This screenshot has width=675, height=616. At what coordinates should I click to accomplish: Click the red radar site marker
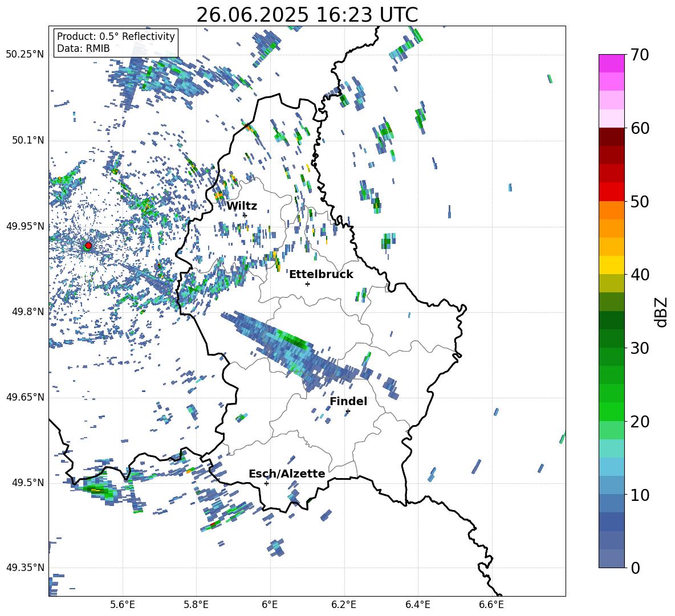tap(88, 245)
